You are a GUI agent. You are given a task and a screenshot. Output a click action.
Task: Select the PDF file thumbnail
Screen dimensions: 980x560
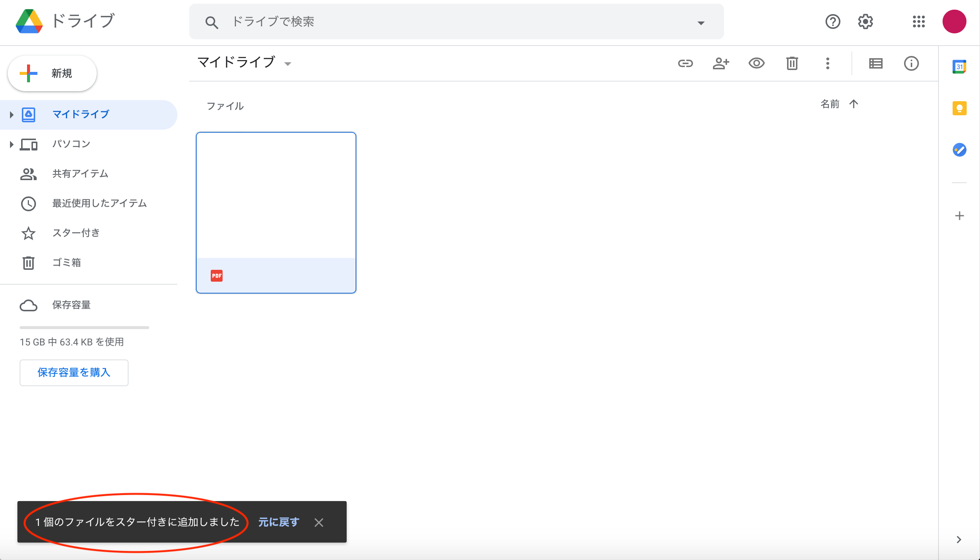pyautogui.click(x=276, y=213)
